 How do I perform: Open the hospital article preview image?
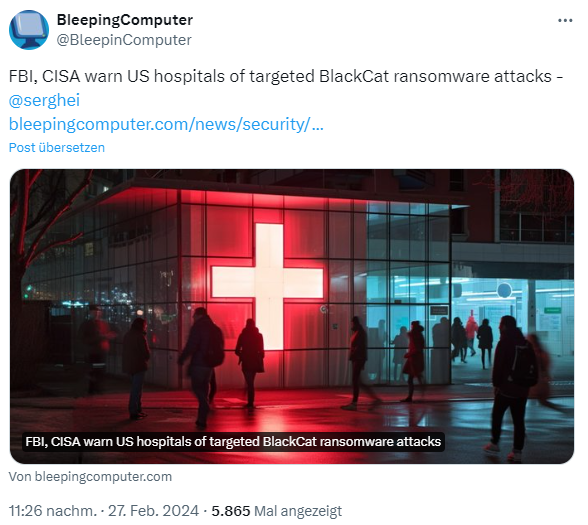pos(292,316)
